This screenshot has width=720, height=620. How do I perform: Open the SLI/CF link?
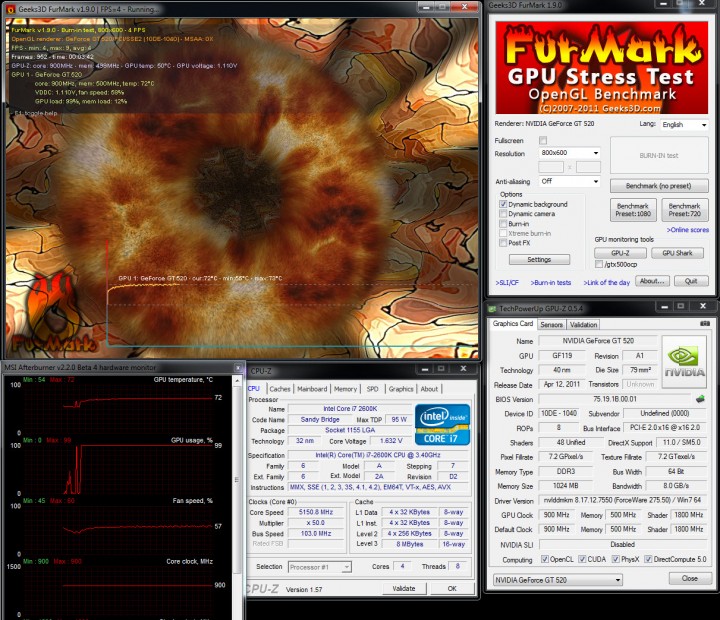point(507,282)
